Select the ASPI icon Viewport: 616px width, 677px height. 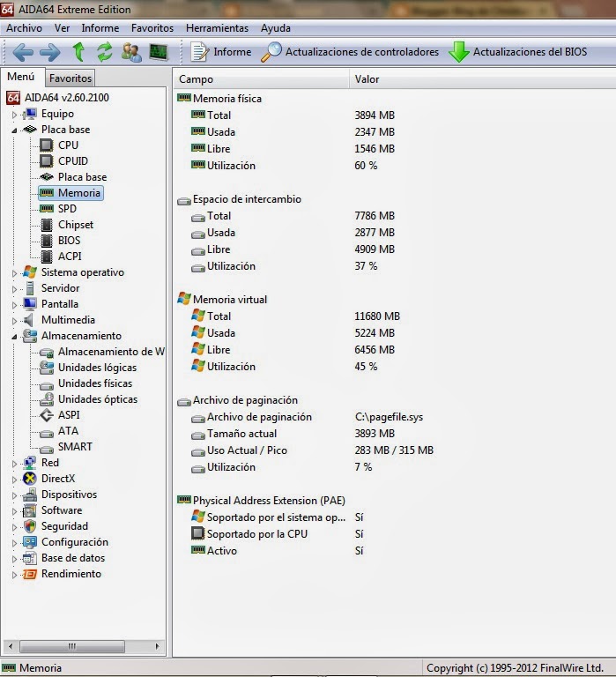coord(47,415)
